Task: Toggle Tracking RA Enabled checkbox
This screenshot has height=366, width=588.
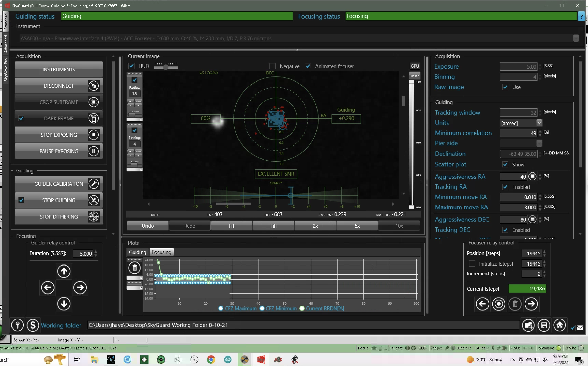Action: [505, 187]
